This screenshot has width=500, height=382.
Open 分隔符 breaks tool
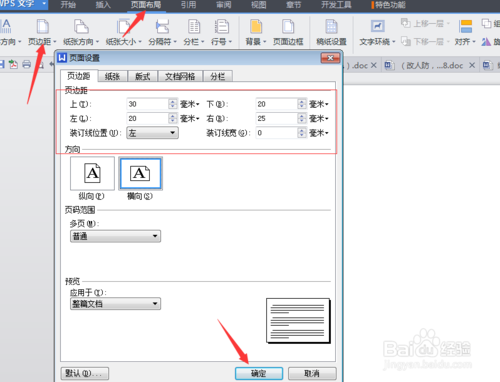coord(162,33)
